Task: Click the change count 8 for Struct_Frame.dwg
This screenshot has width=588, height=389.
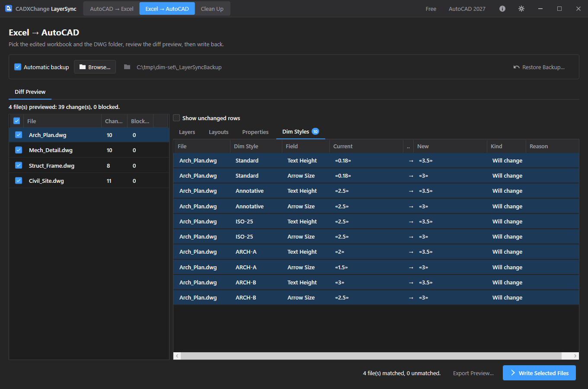Action: (x=108, y=166)
